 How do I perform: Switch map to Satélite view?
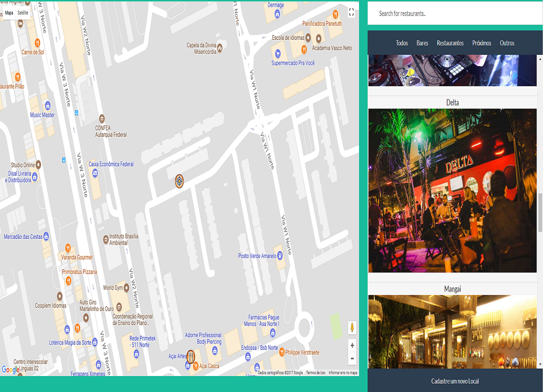pos(23,13)
